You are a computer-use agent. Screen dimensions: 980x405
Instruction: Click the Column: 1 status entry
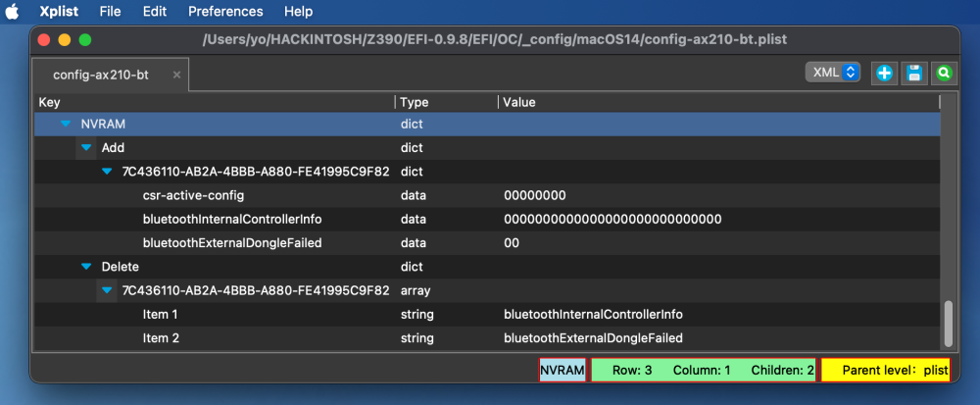tap(702, 370)
